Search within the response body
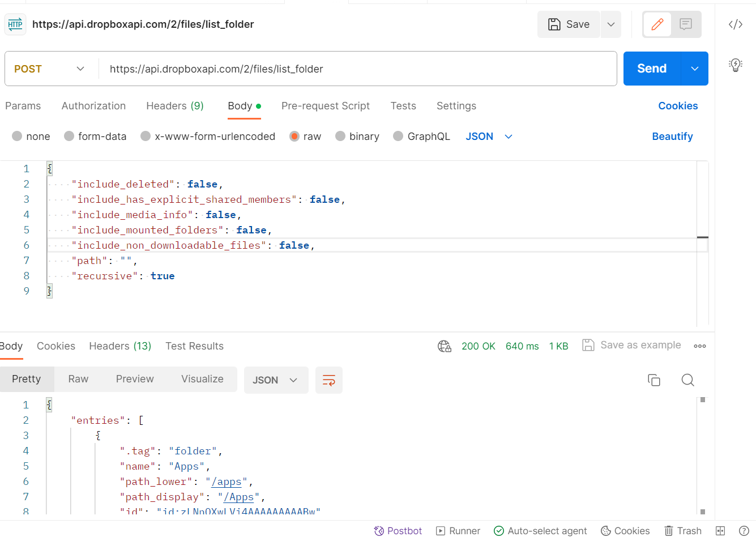 click(x=688, y=380)
